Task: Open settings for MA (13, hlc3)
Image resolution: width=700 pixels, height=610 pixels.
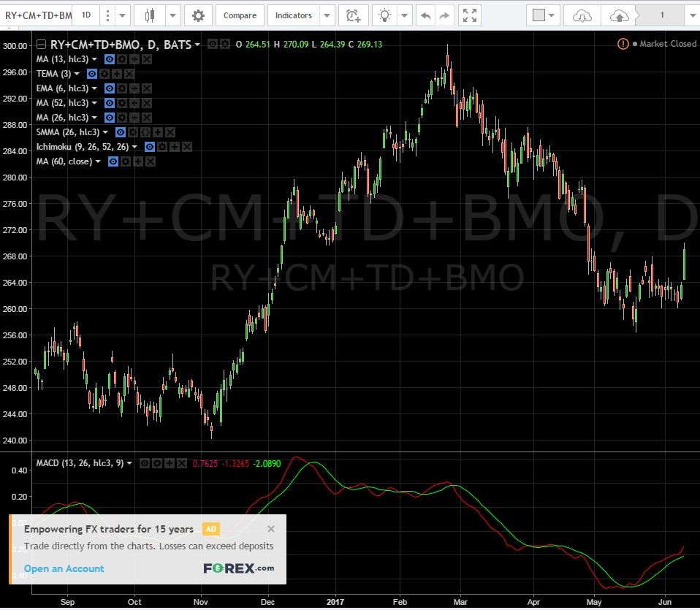Action: tap(122, 59)
